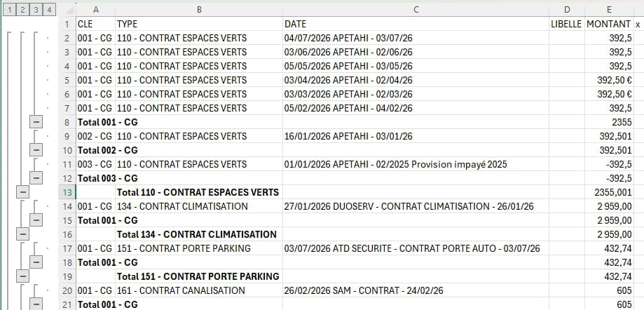Show outline level 4 details
Image resolution: width=644 pixels, height=310 pixels.
pyautogui.click(x=49, y=10)
